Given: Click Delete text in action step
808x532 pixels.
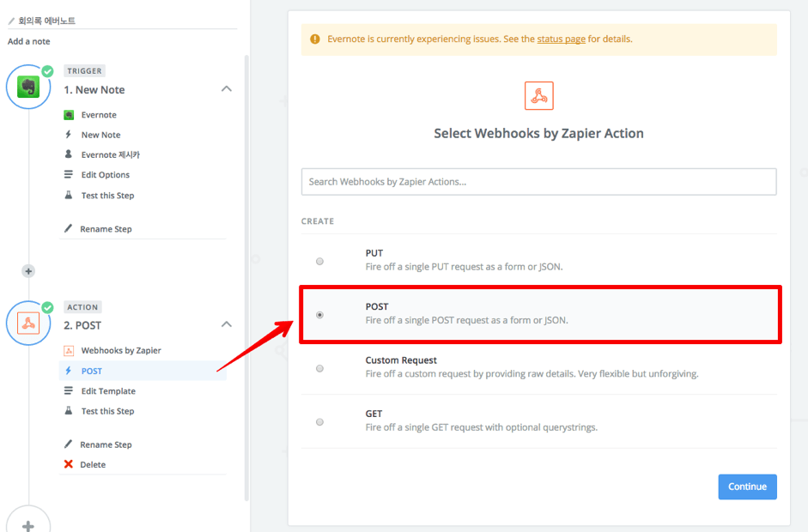Looking at the screenshot, I should (x=93, y=464).
